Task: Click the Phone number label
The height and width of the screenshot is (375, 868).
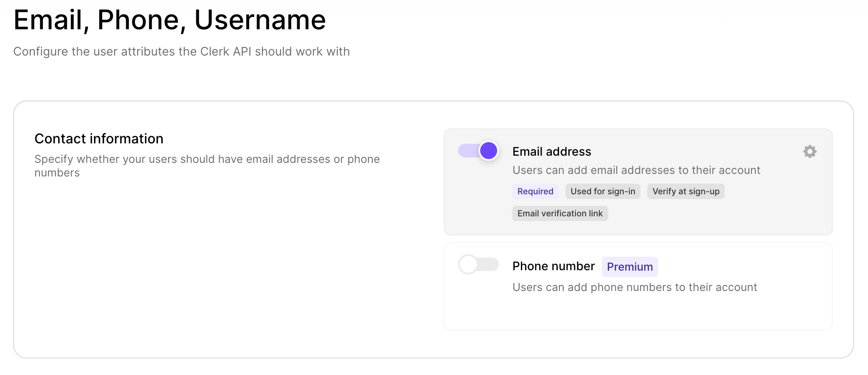Action: pos(554,266)
